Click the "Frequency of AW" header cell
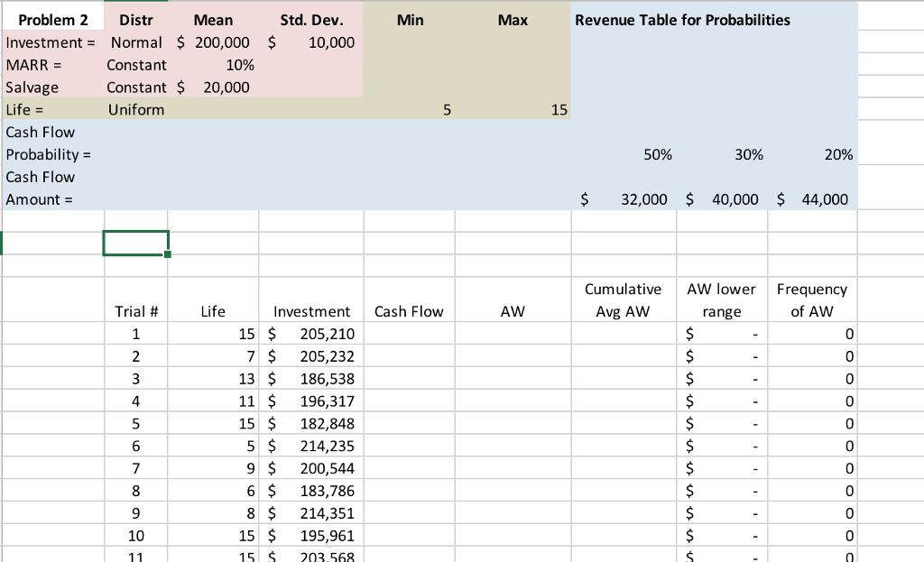 click(x=812, y=300)
